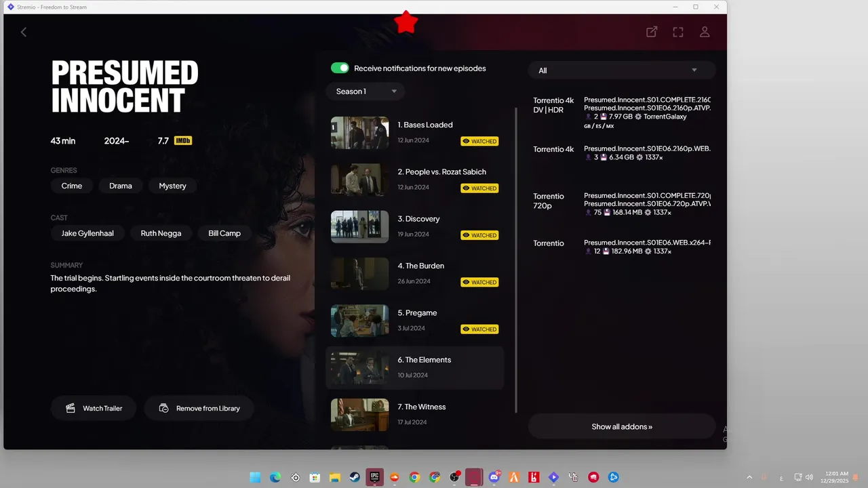The height and width of the screenshot is (488, 868).
Task: Play the Torrentio 4k 6.34 GB stream
Action: 622,153
